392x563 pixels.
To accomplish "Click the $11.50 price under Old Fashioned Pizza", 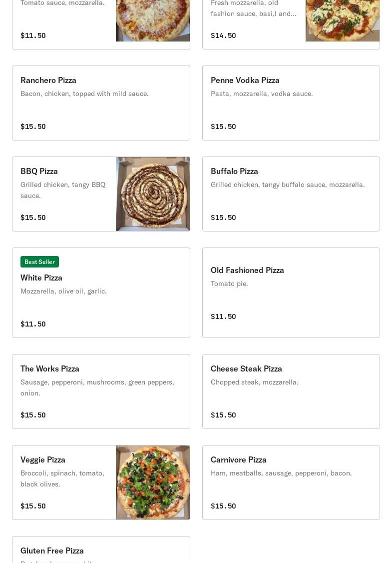I will [x=223, y=316].
